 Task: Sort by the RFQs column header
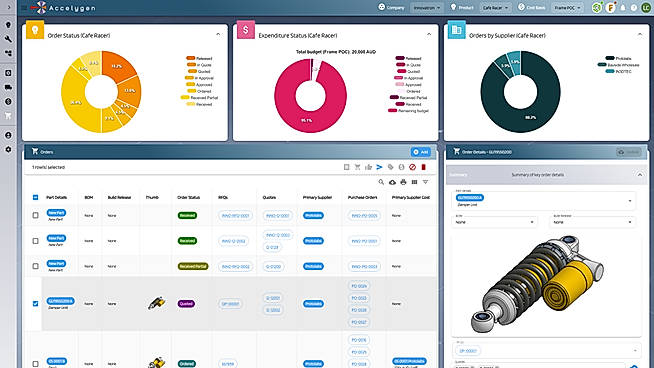click(x=223, y=197)
